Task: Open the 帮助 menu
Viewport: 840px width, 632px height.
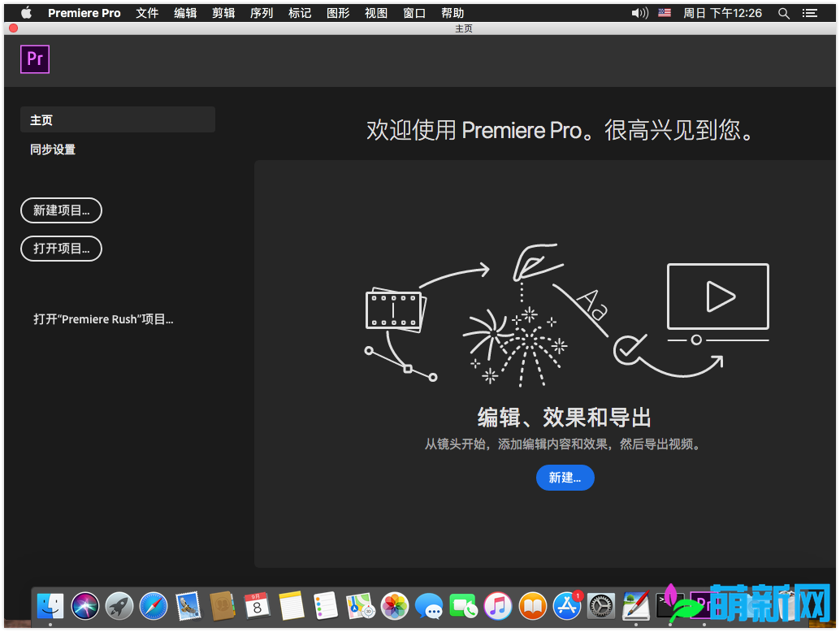Action: pyautogui.click(x=452, y=13)
